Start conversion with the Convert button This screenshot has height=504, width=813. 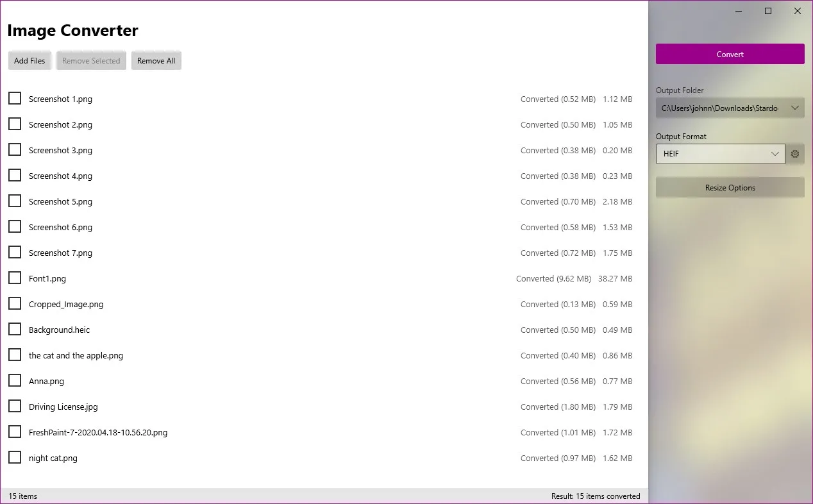tap(730, 54)
